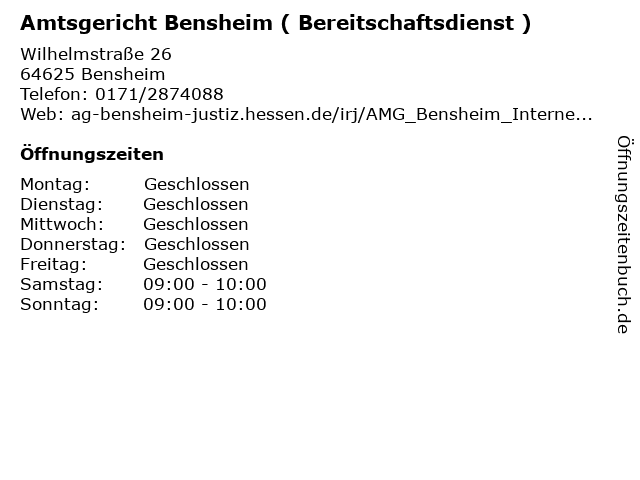This screenshot has width=640, height=480.
Task: Click Geschlossen next to Freitag
Action: pyautogui.click(x=196, y=264)
